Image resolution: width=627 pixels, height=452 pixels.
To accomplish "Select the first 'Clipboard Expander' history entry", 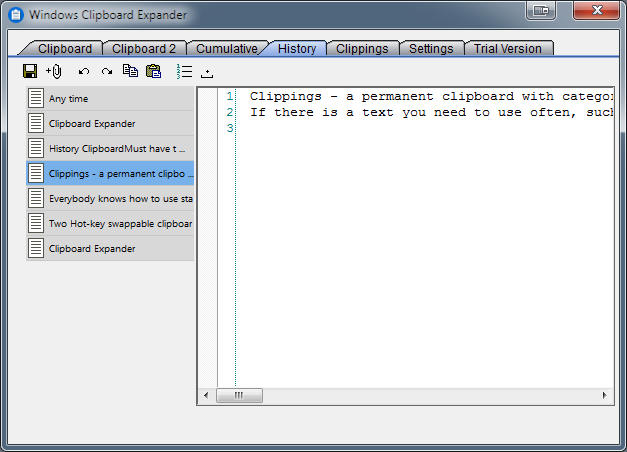I will coord(110,124).
